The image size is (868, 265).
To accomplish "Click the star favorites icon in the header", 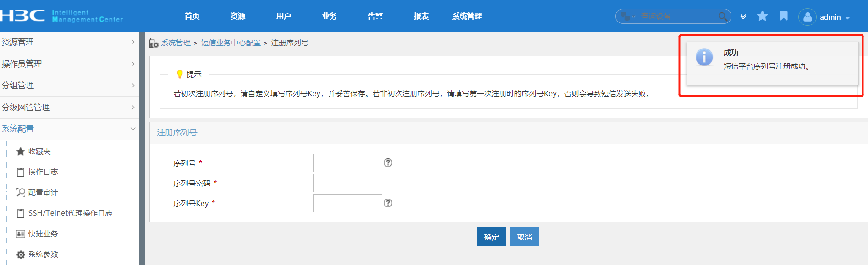I will pyautogui.click(x=763, y=16).
